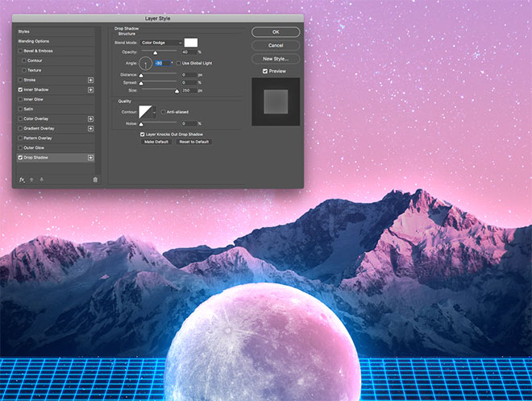Viewport: 532px width, 401px height.
Task: Enable the Color Overlay checkbox
Action: [x=20, y=119]
